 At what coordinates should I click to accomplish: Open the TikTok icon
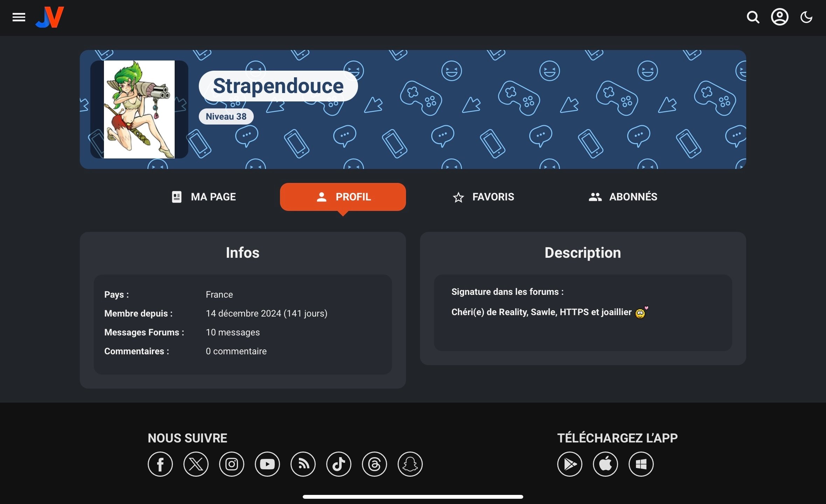point(339,464)
